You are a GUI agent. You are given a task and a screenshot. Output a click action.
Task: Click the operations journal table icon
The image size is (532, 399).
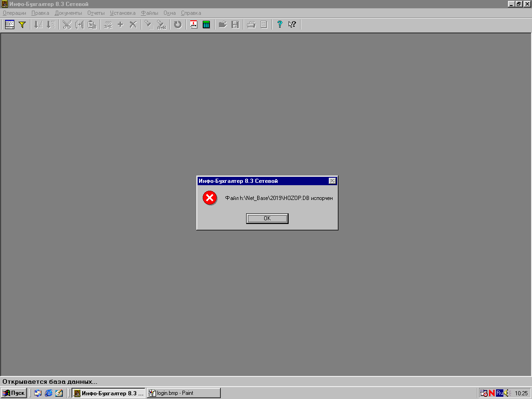point(10,24)
